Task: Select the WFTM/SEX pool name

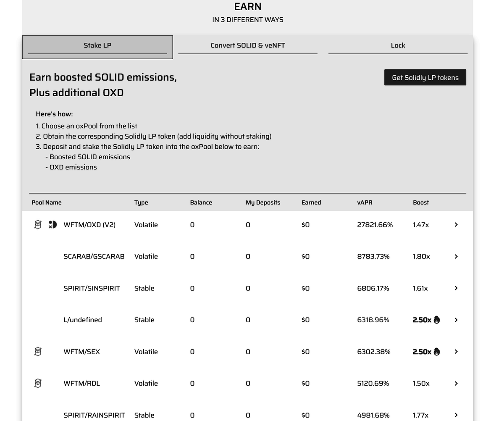Action: (x=82, y=352)
